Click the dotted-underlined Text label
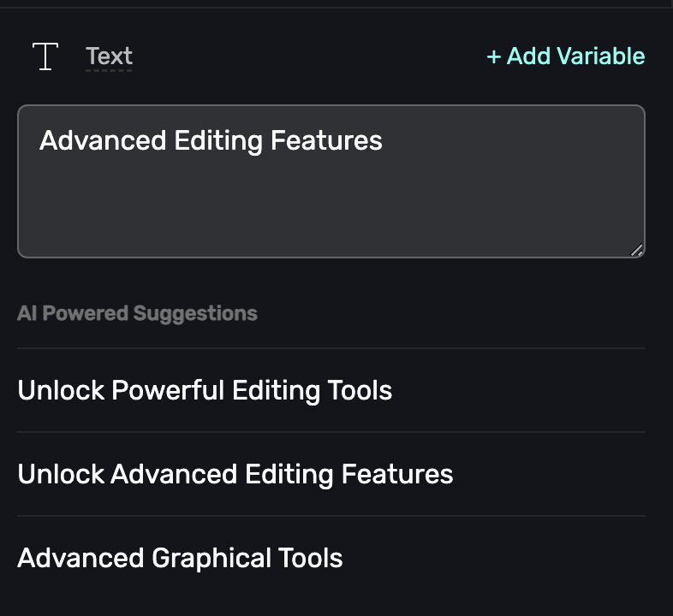The width and height of the screenshot is (673, 616). coord(109,56)
